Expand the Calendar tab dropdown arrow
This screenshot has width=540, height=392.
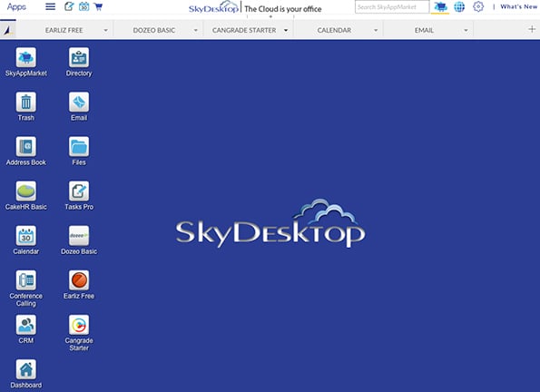point(376,30)
